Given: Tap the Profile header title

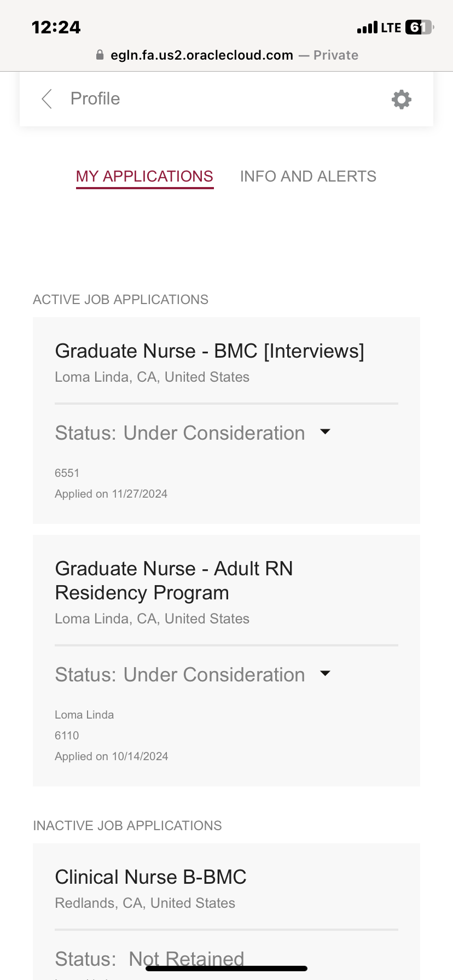Looking at the screenshot, I should [95, 98].
